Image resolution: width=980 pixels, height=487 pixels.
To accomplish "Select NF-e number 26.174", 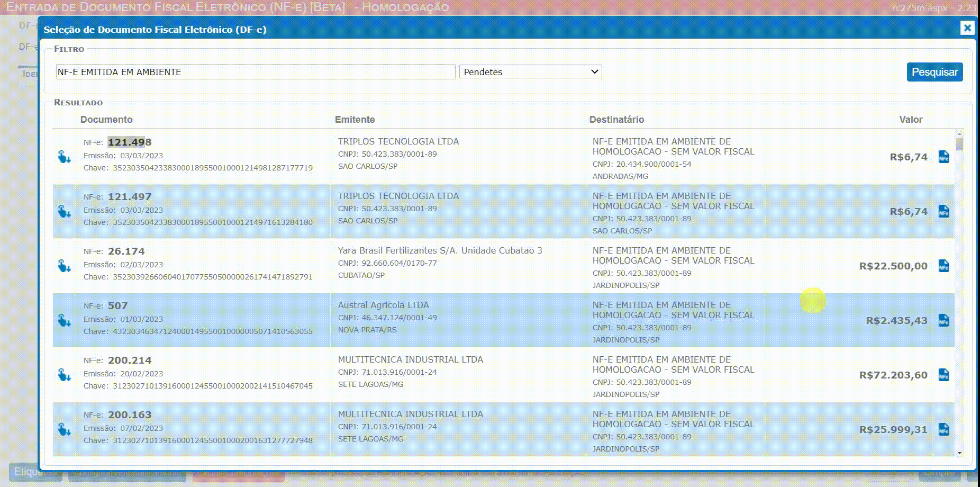I will (126, 251).
